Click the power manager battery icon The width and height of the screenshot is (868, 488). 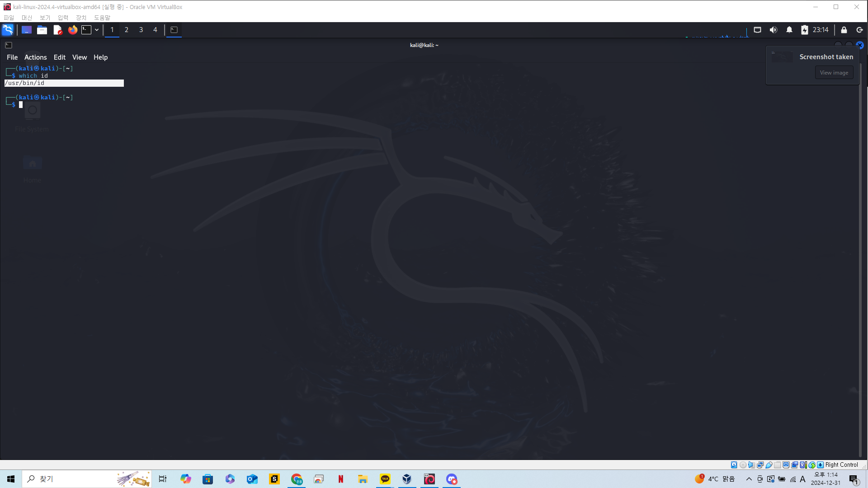click(804, 30)
